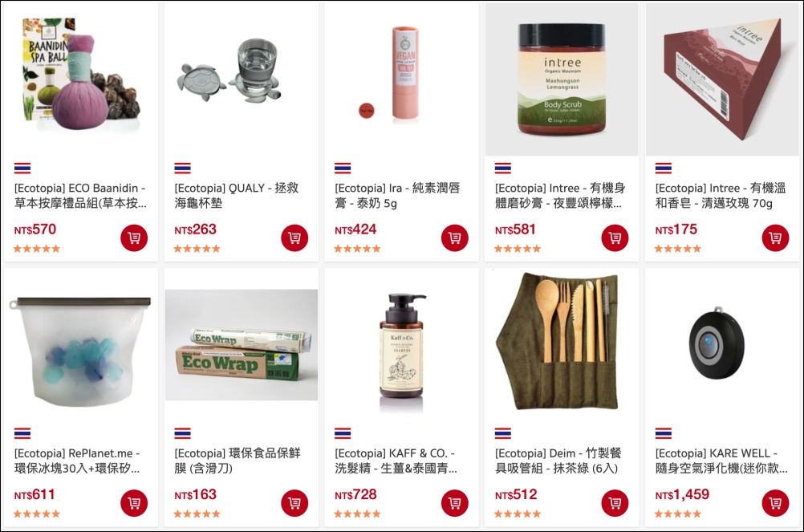Open the KARE WELL 隨身空氣淨化機 title link

pos(721,461)
